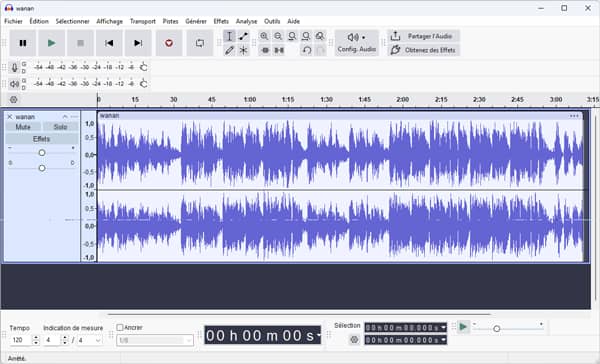This screenshot has height=364, width=600.
Task: Solo the wanan track
Action: (x=60, y=127)
